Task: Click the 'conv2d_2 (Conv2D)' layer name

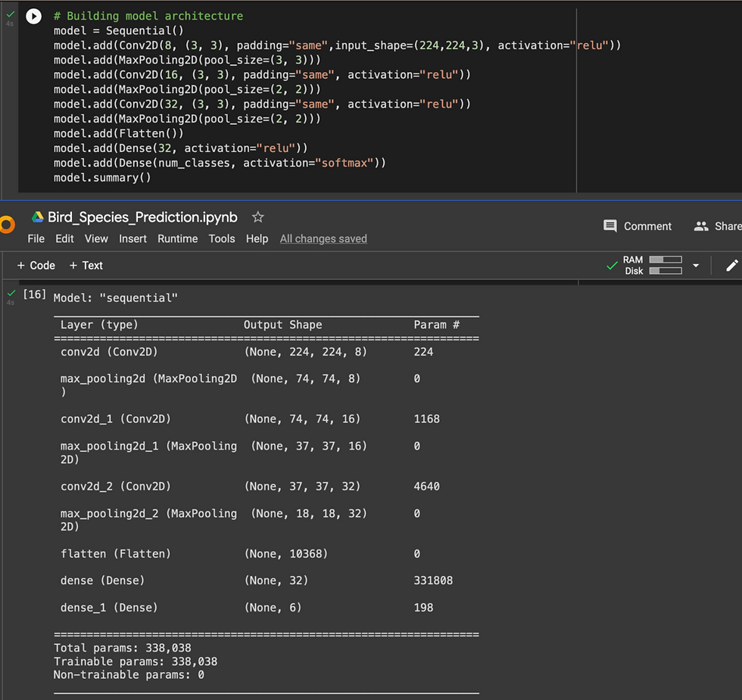Action: tap(115, 486)
